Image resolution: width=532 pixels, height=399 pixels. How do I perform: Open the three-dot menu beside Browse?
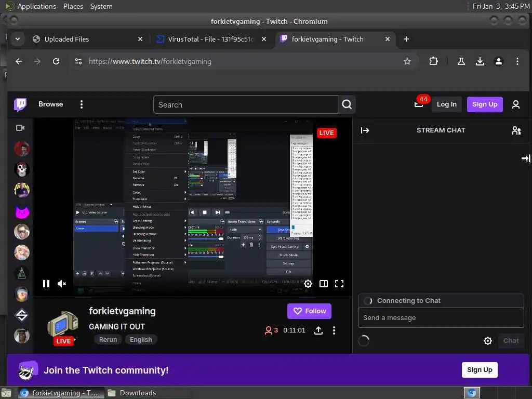click(x=82, y=104)
